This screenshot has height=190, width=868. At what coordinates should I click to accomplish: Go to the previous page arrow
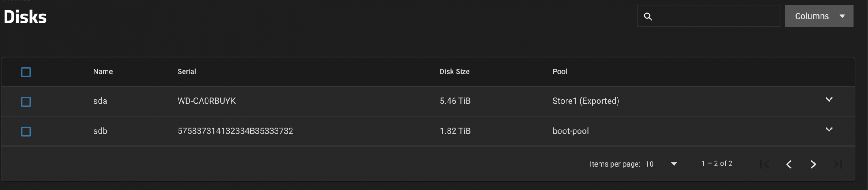tap(789, 164)
